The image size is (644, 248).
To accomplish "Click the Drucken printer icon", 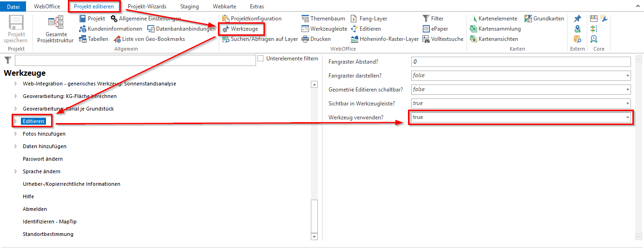I will click(x=305, y=39).
